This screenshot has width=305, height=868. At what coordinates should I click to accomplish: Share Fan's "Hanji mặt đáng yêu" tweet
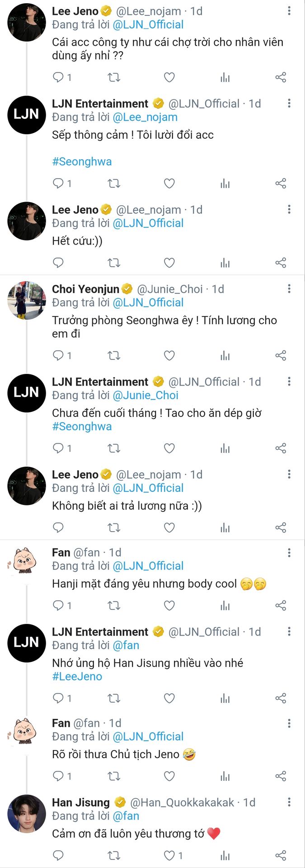[281, 605]
